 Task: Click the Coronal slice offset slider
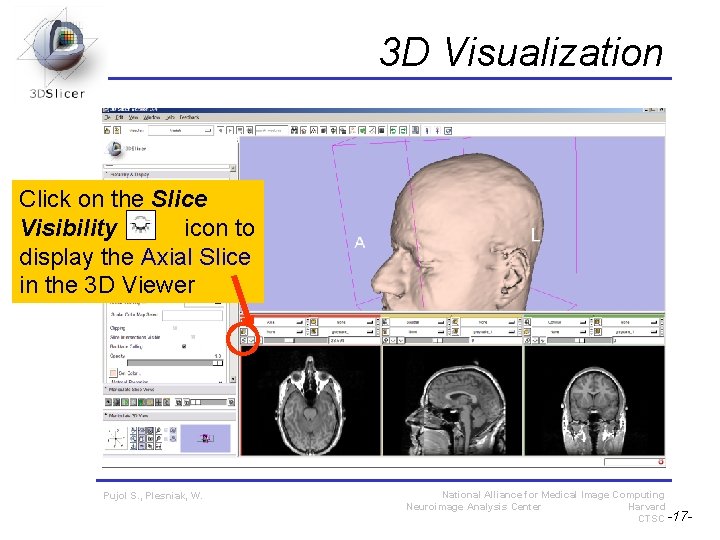[x=579, y=340]
